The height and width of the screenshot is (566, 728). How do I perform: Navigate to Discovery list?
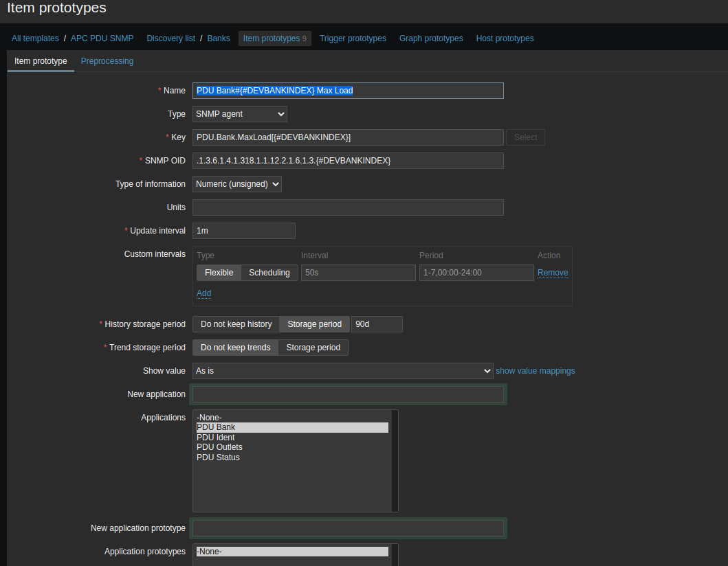170,38
